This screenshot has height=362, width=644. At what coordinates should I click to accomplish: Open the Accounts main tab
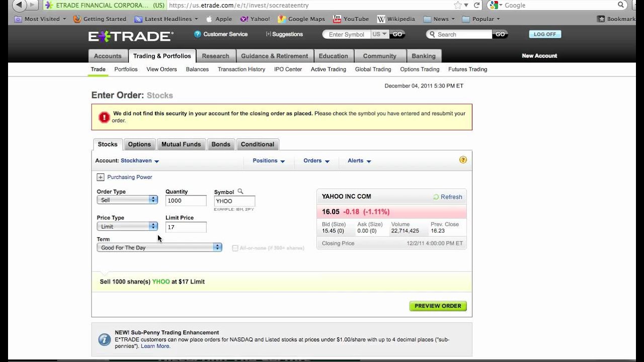(x=108, y=56)
